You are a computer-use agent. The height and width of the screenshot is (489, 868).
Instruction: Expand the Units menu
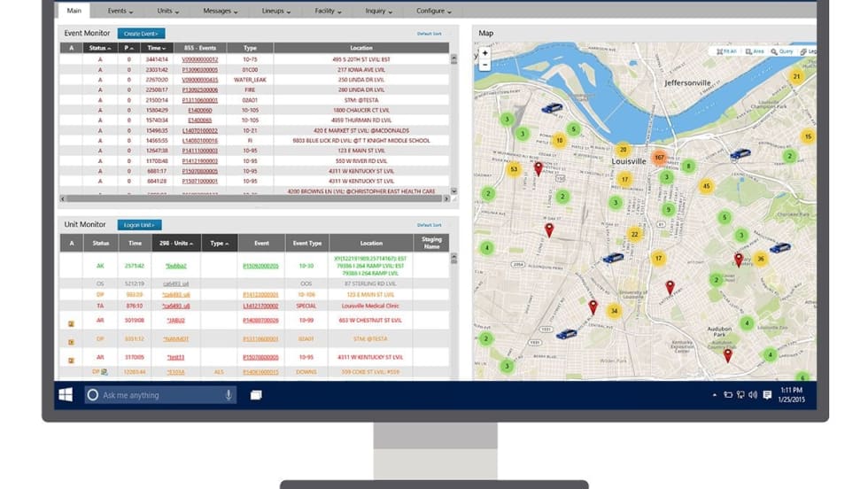pos(169,12)
